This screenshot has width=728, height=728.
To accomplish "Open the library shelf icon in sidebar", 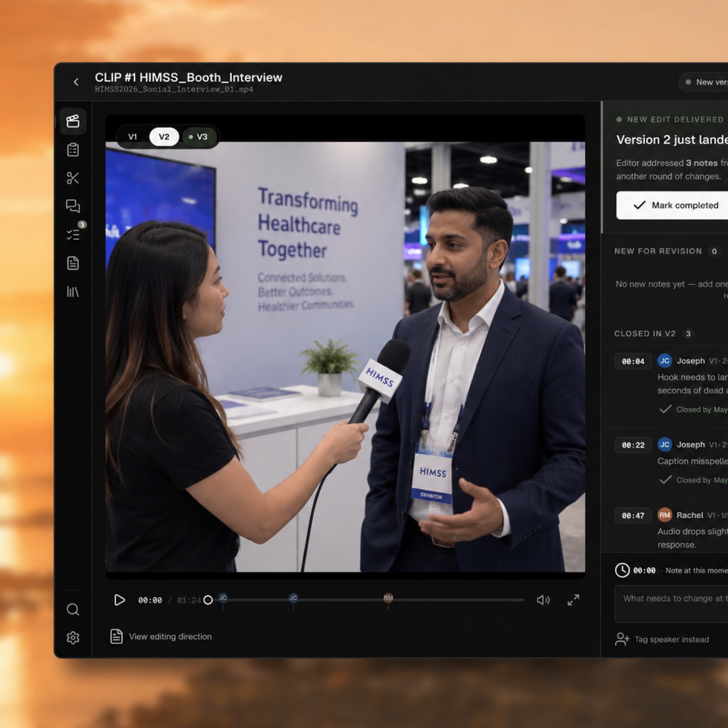I will (73, 292).
